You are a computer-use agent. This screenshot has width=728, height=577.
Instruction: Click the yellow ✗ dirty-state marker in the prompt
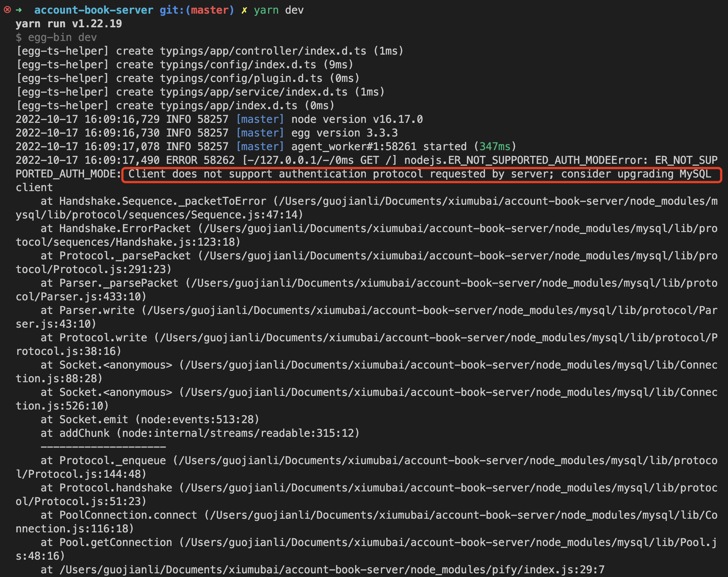(244, 10)
